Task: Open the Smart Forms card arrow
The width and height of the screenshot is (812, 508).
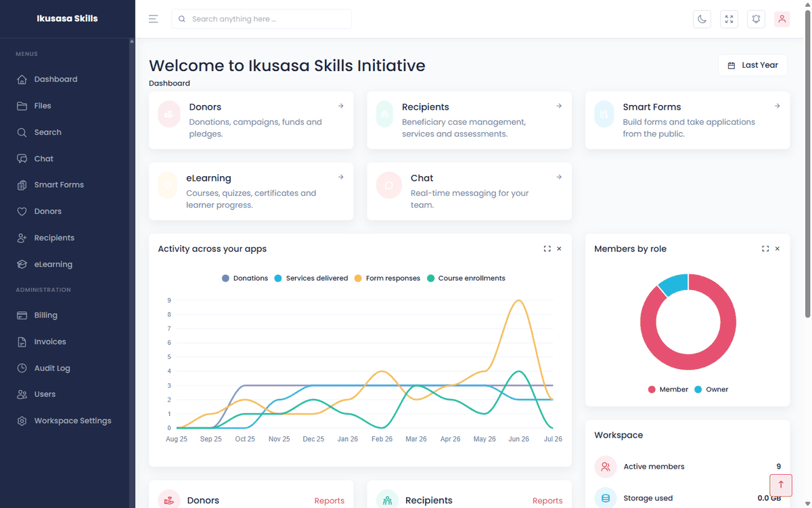Action: pyautogui.click(x=777, y=106)
